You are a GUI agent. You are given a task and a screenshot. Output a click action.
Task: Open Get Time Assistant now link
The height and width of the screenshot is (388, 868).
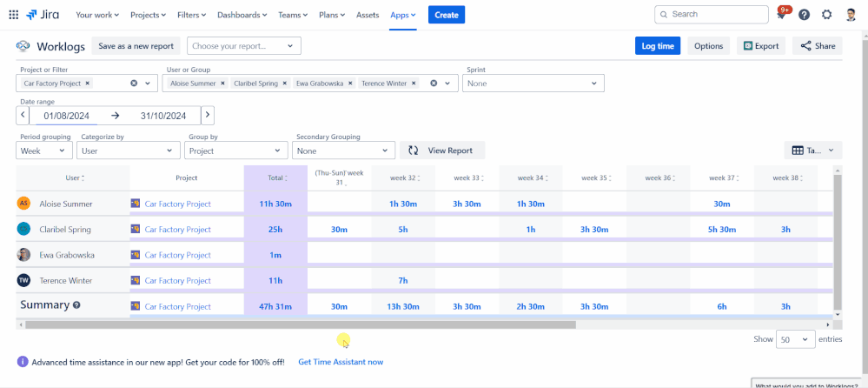[341, 362]
